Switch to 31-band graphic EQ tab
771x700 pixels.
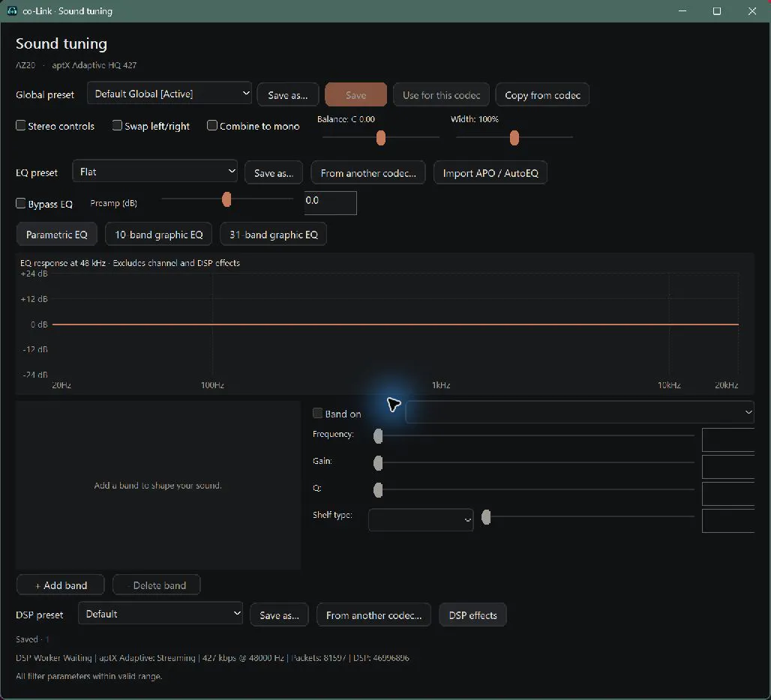274,235
